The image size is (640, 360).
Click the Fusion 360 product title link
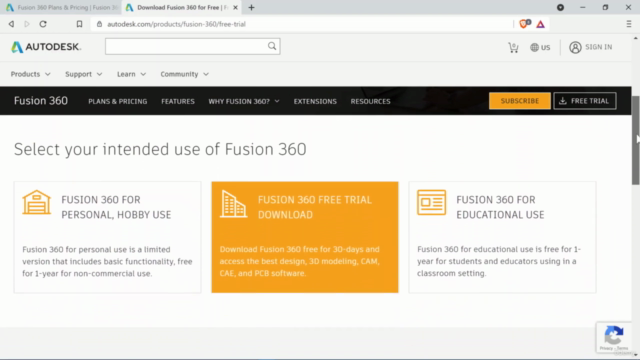[x=41, y=101]
